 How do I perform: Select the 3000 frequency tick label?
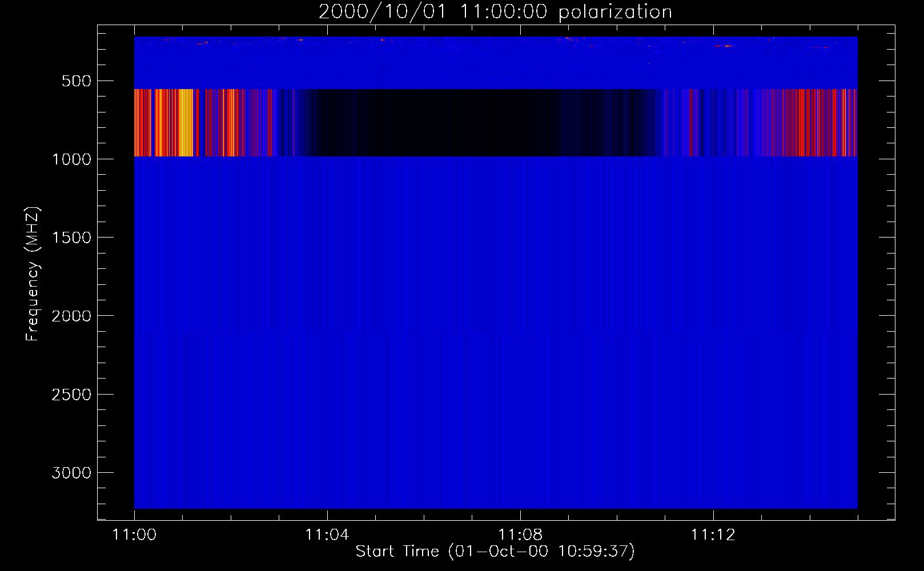[71, 473]
